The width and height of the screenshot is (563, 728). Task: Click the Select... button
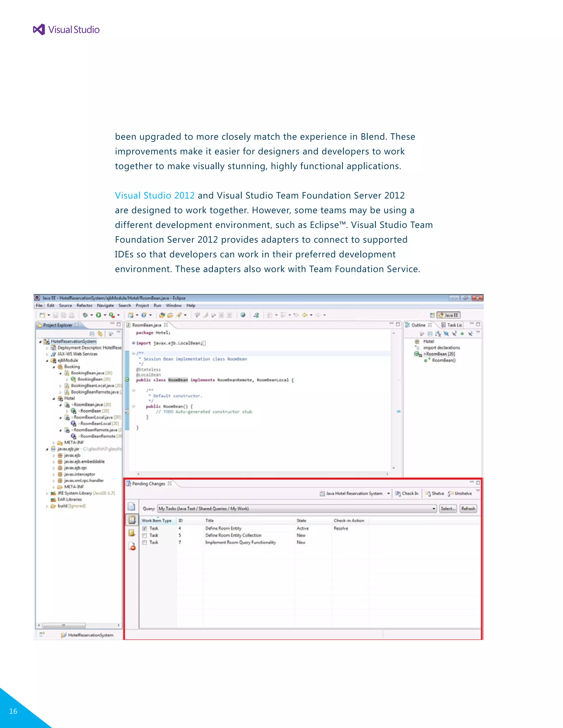[448, 509]
